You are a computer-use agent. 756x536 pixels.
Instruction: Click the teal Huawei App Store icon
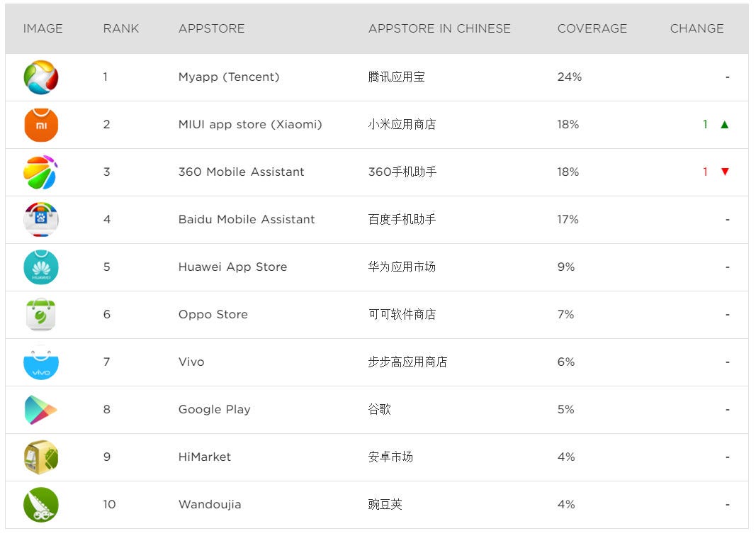click(41, 267)
